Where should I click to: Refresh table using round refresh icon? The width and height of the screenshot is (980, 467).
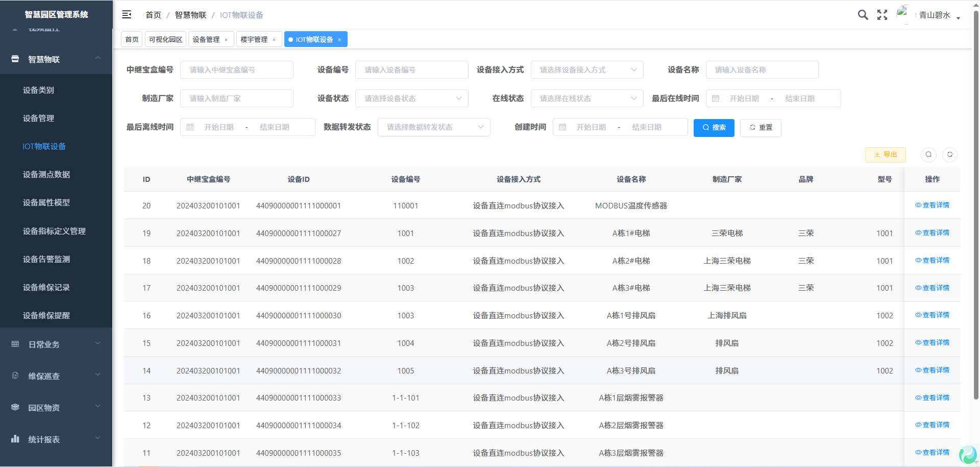pos(950,154)
